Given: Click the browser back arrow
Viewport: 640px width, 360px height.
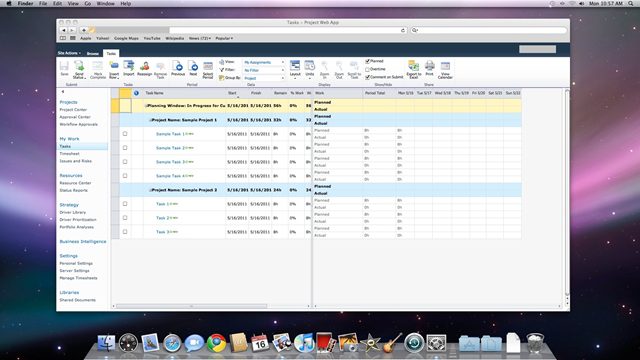Looking at the screenshot, I should pos(63,30).
